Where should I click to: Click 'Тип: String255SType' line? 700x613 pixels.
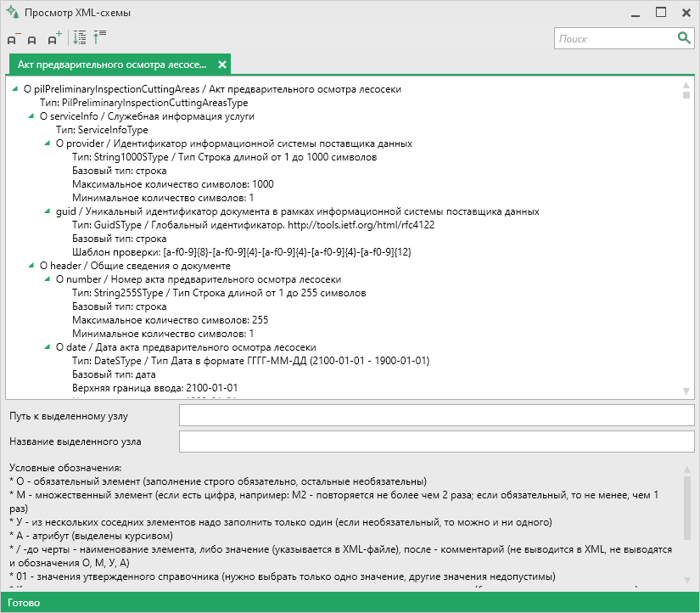tap(219, 293)
